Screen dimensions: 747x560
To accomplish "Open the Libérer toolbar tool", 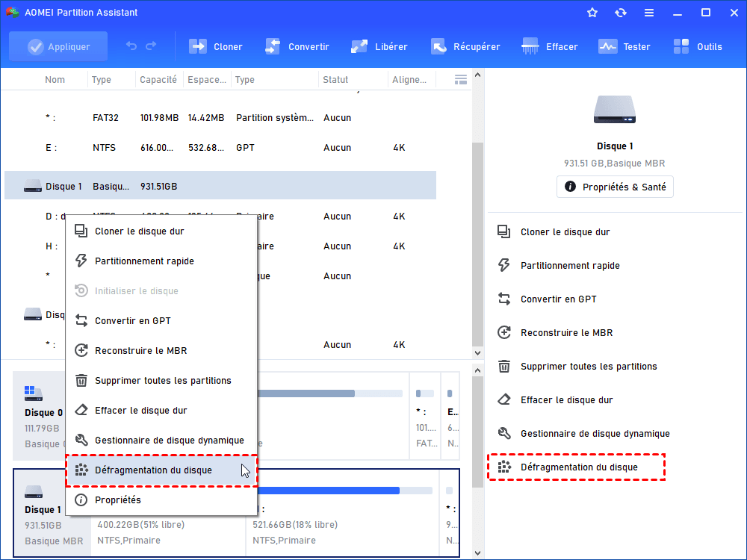I will 379,46.
